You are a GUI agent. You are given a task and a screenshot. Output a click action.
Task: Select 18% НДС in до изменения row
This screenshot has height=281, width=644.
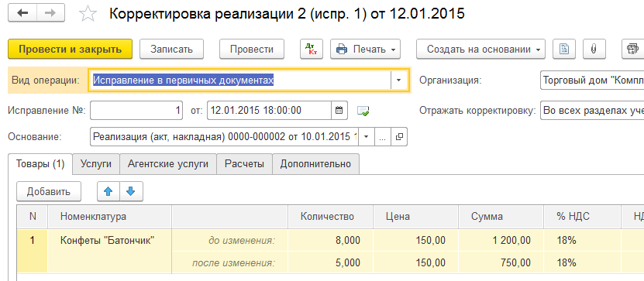pyautogui.click(x=582, y=241)
